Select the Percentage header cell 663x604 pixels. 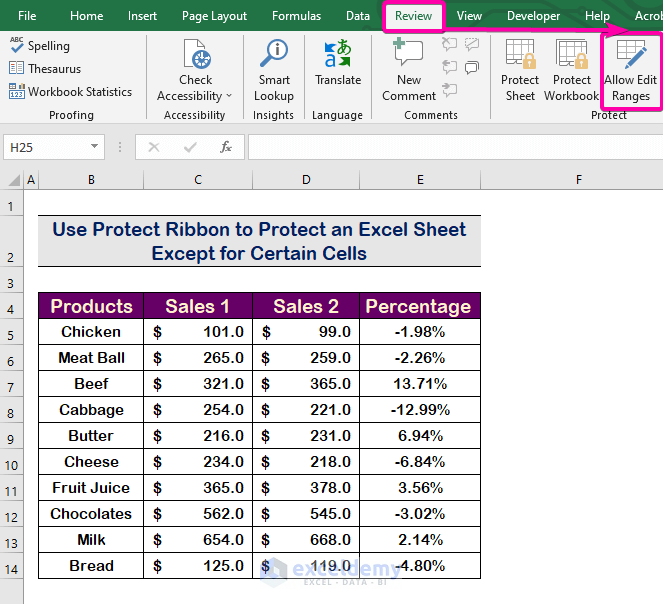coord(420,306)
